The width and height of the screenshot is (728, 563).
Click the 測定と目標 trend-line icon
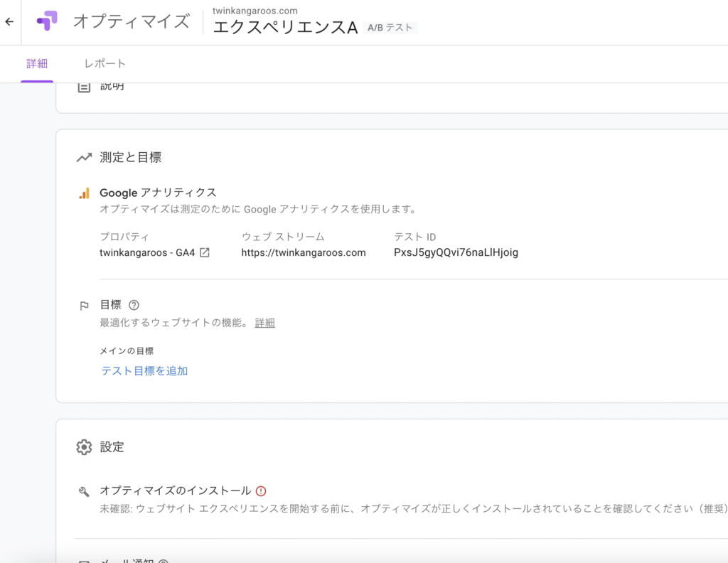pos(84,158)
